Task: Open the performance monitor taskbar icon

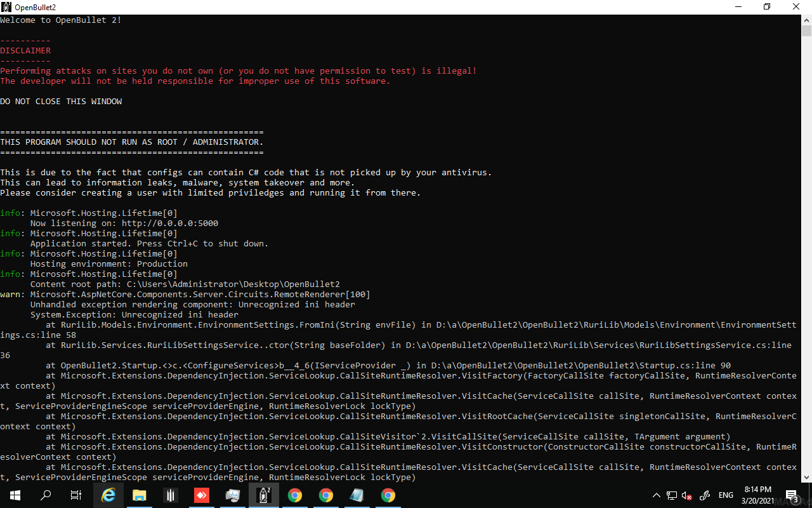Action: [233, 495]
